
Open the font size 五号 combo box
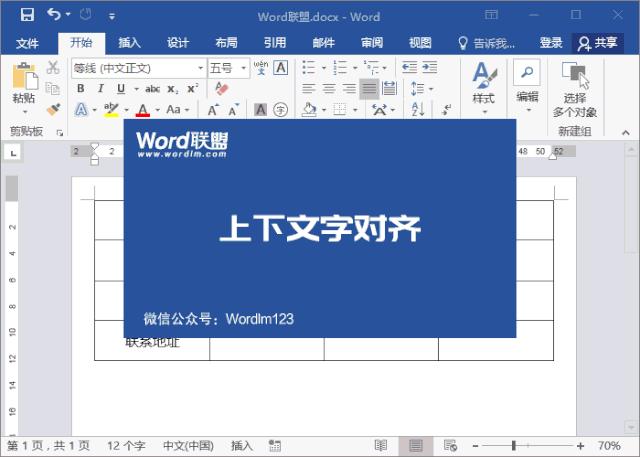229,68
